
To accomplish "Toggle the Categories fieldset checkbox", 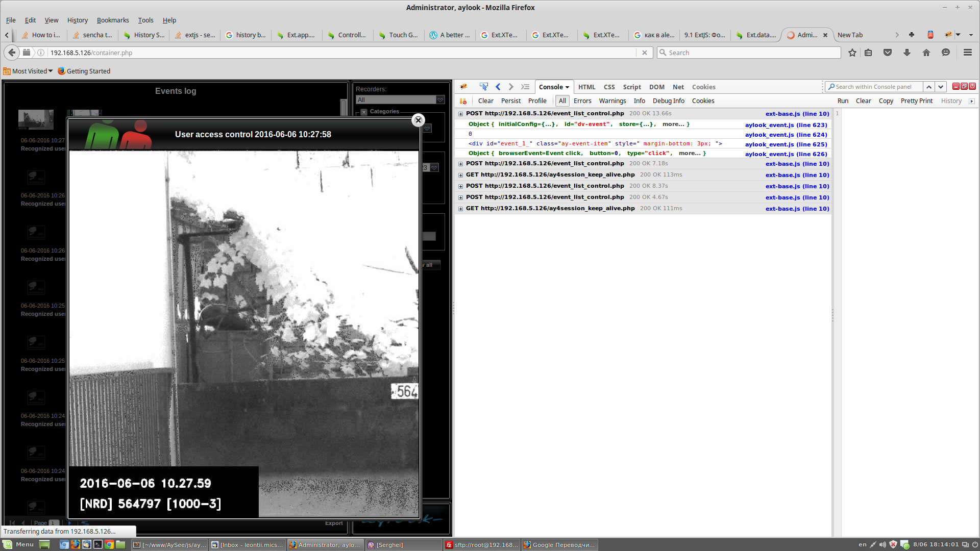I will 364,112.
